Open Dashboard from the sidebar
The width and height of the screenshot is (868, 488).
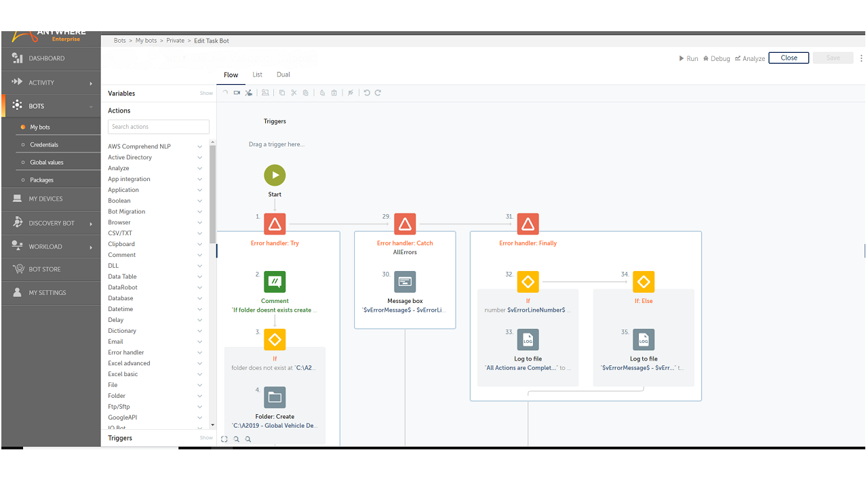51,58
